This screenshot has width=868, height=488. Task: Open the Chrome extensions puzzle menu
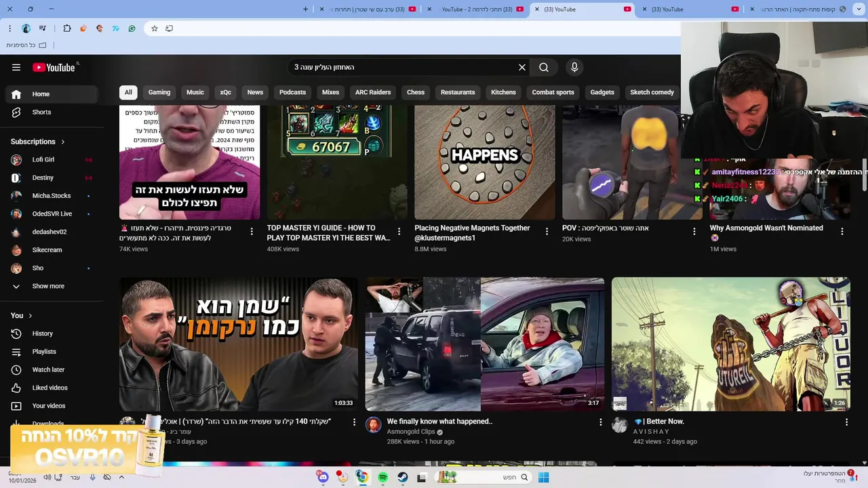tap(66, 28)
